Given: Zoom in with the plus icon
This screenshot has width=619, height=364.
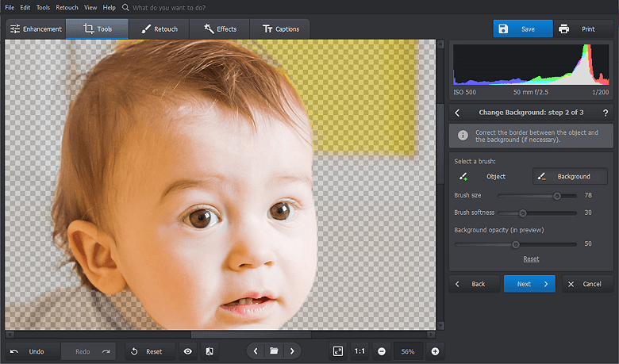Looking at the screenshot, I should [x=435, y=351].
